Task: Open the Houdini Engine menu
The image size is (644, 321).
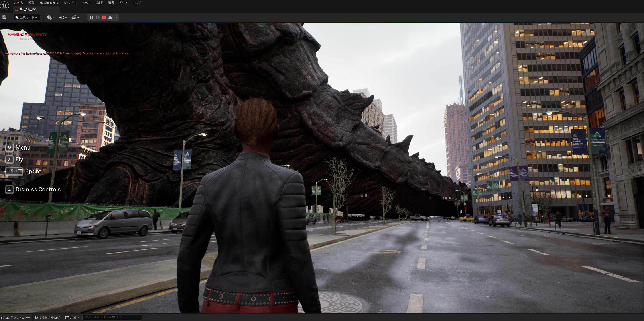Action: [x=49, y=2]
